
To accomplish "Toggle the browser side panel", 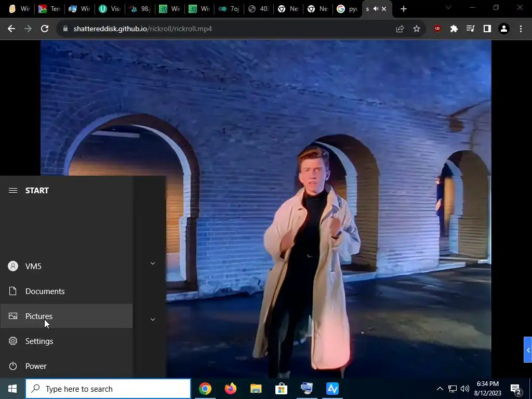I will click(487, 29).
